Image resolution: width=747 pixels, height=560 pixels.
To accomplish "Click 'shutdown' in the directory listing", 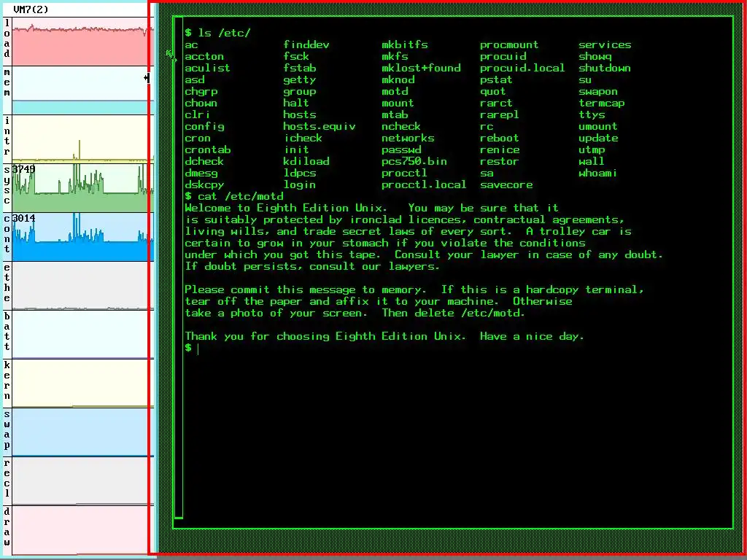I will point(605,68).
